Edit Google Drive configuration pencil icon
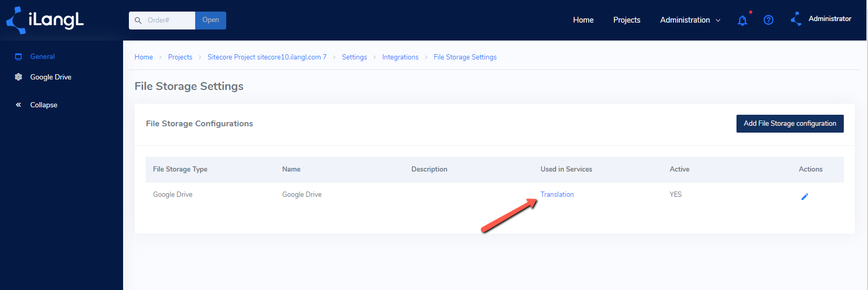The image size is (868, 290). [804, 197]
